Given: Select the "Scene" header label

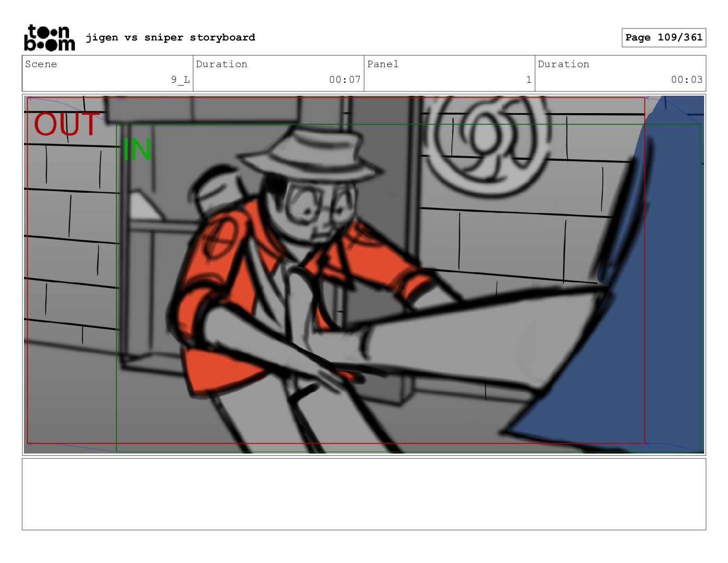Looking at the screenshot, I should point(41,64).
